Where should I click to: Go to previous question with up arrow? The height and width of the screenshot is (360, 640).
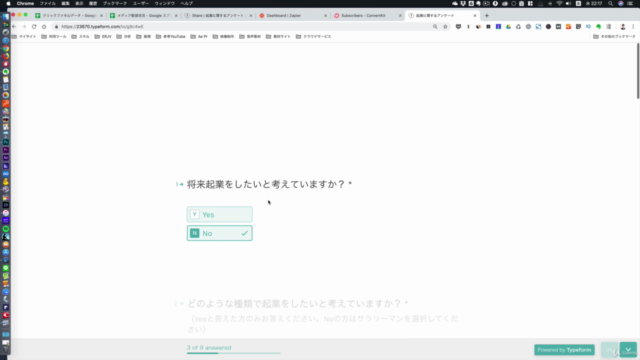609,350
